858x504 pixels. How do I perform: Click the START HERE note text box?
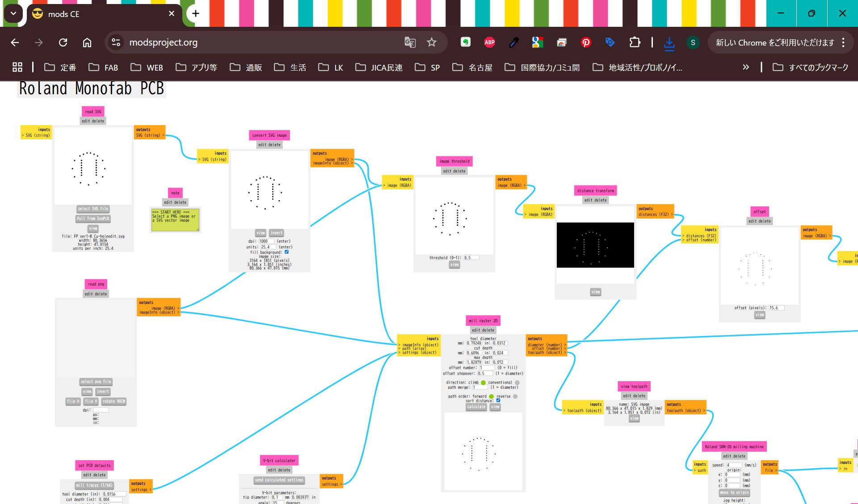175,219
